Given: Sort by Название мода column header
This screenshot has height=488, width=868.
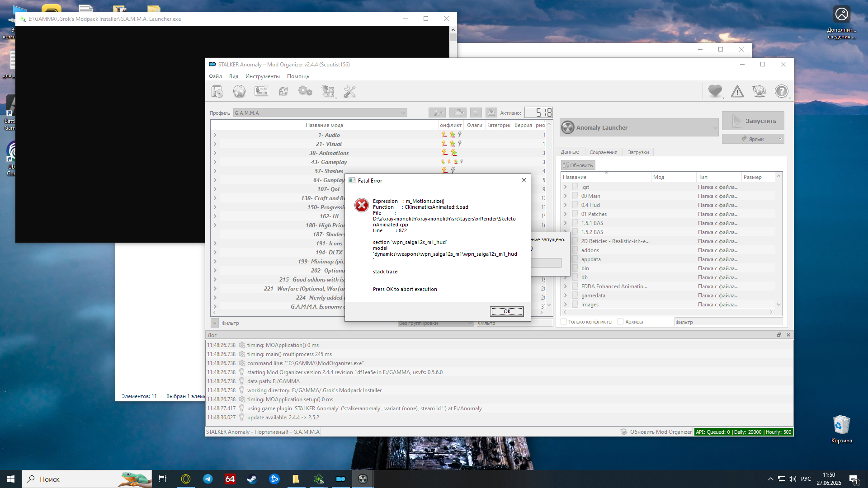Looking at the screenshot, I should coord(324,125).
